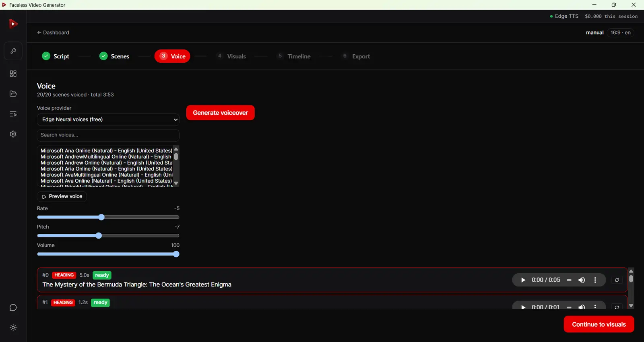Select Microsoft Aria Online voice
The width and height of the screenshot is (644, 342).
pyautogui.click(x=106, y=169)
